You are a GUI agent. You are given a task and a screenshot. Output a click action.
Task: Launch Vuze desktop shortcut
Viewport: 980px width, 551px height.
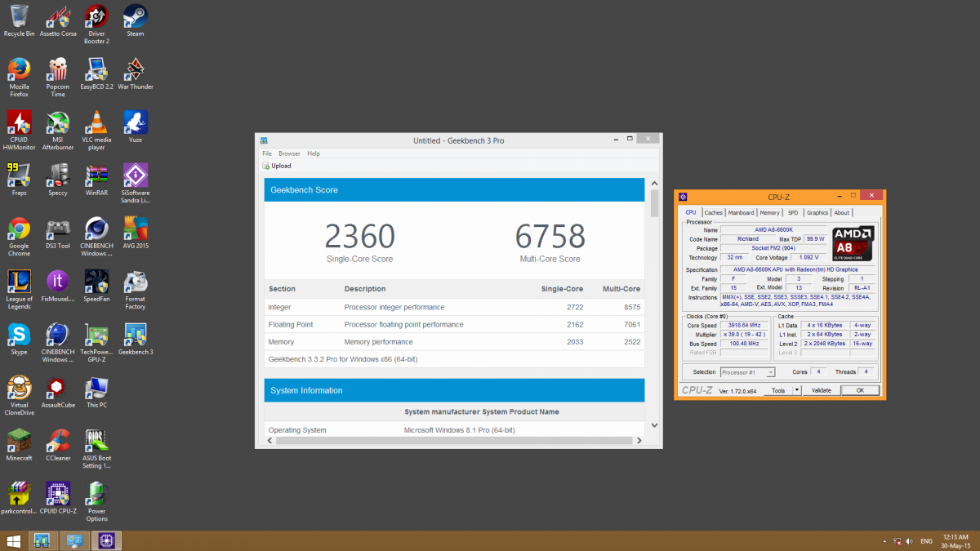tap(136, 127)
